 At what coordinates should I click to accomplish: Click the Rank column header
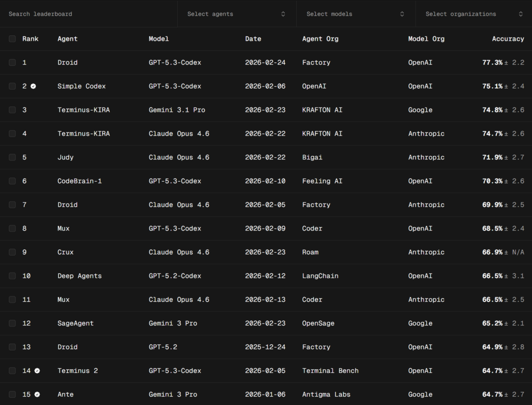tap(30, 39)
